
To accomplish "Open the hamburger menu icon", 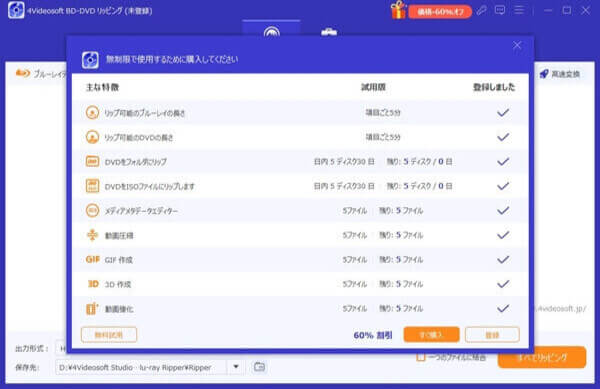I will (x=519, y=10).
